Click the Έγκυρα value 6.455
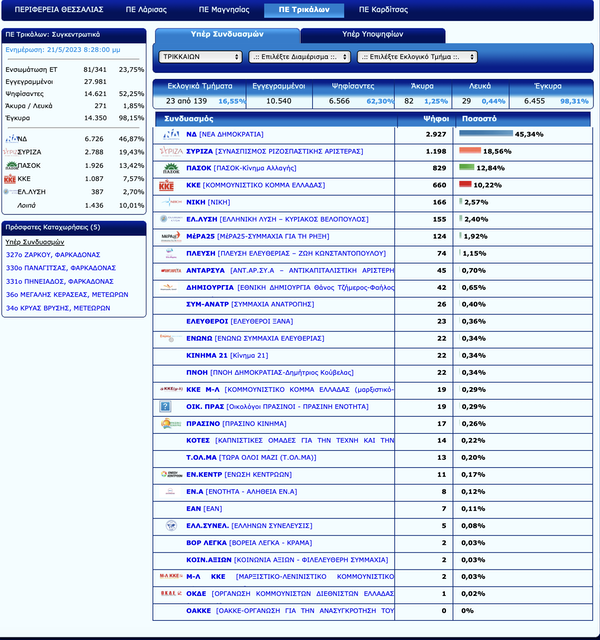The height and width of the screenshot is (640, 600). 534,101
